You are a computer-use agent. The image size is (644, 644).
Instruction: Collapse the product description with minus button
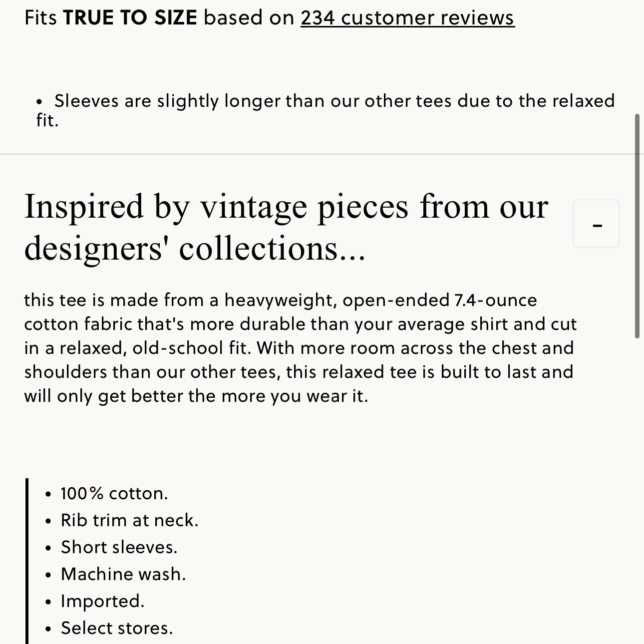click(597, 224)
